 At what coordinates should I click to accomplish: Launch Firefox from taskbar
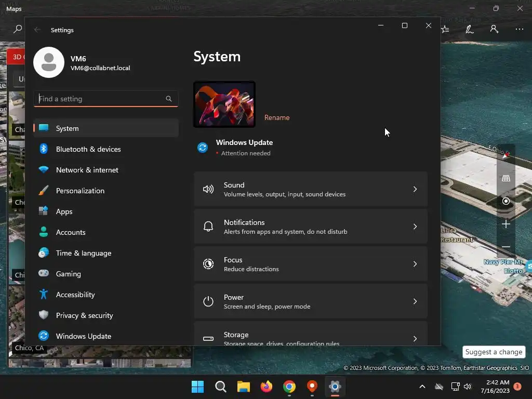pyautogui.click(x=267, y=387)
